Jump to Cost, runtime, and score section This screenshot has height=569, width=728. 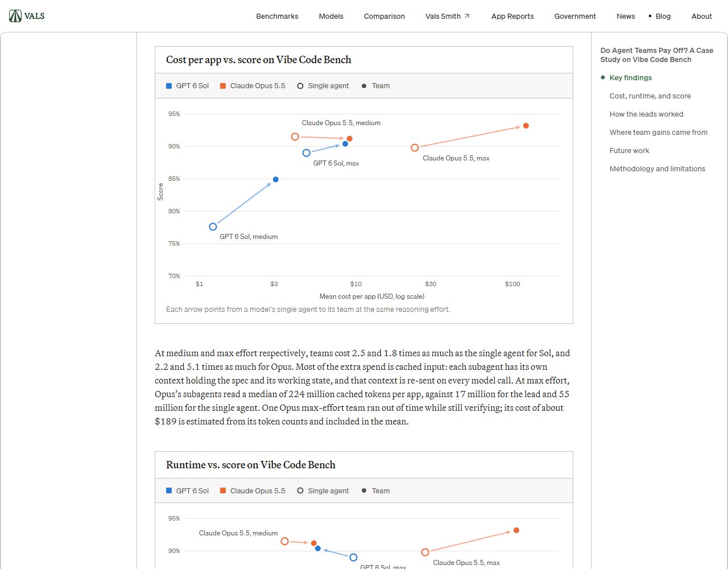point(650,96)
